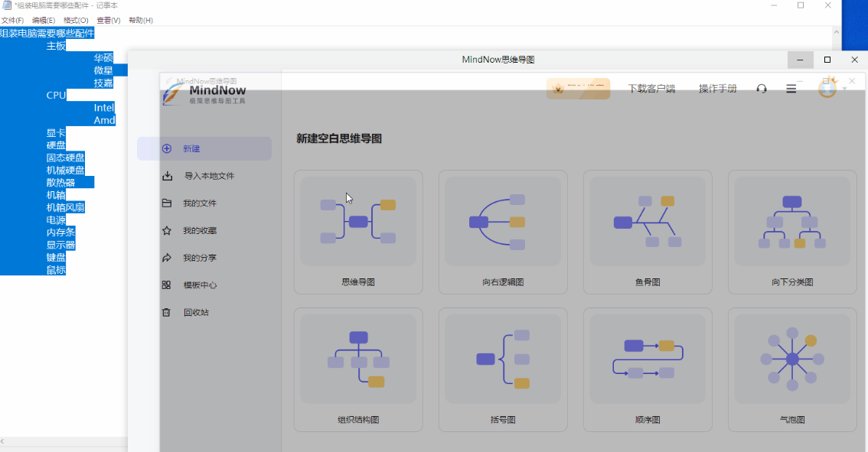Click the word 显卡 in Notepad
The image size is (868, 452).
[x=56, y=133]
